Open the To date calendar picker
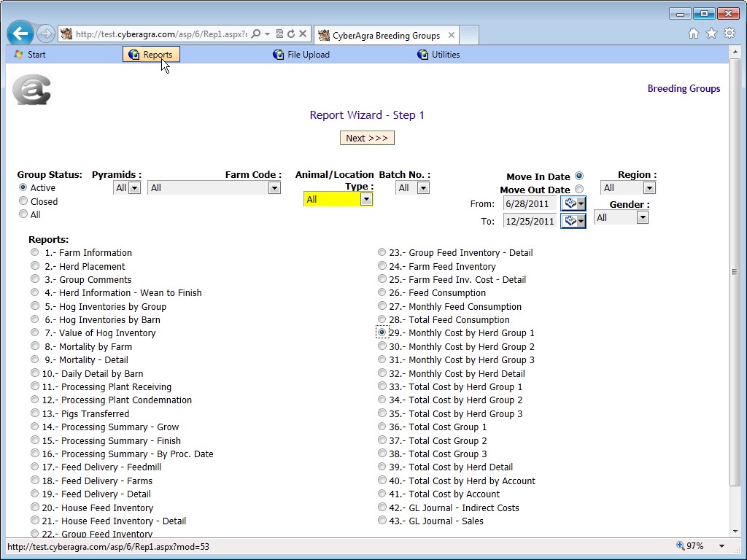The width and height of the screenshot is (747, 560). [573, 221]
